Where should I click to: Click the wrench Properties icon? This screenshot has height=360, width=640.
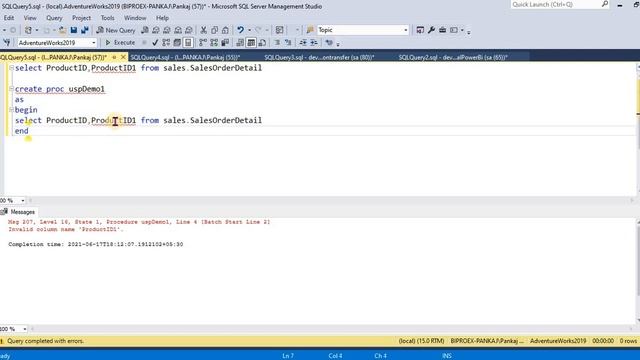click(x=431, y=30)
